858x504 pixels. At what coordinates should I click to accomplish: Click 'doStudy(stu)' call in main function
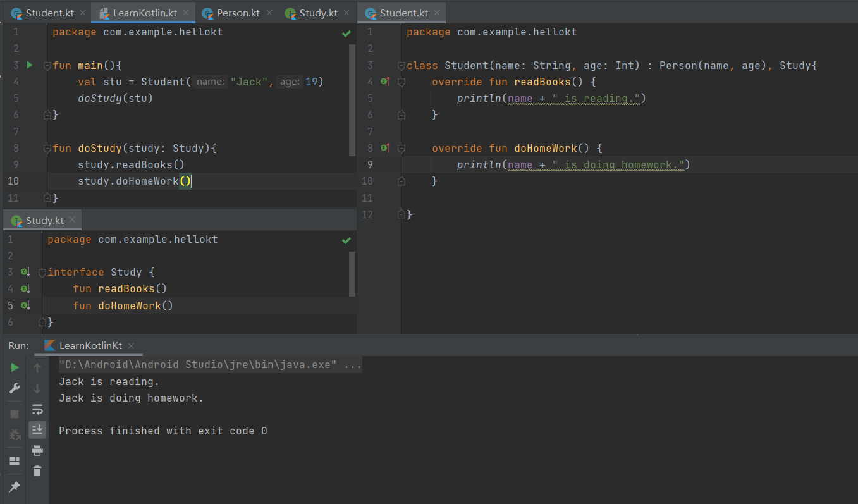point(116,98)
